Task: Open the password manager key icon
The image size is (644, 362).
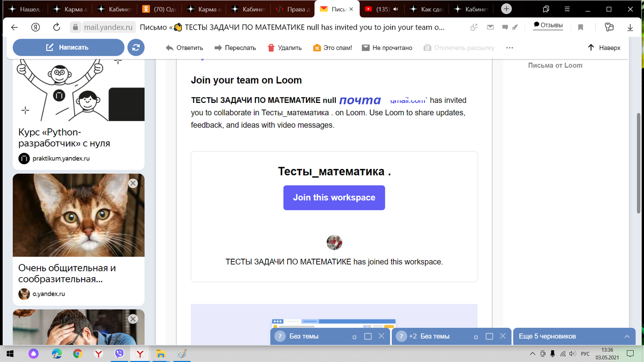Action: click(x=609, y=27)
